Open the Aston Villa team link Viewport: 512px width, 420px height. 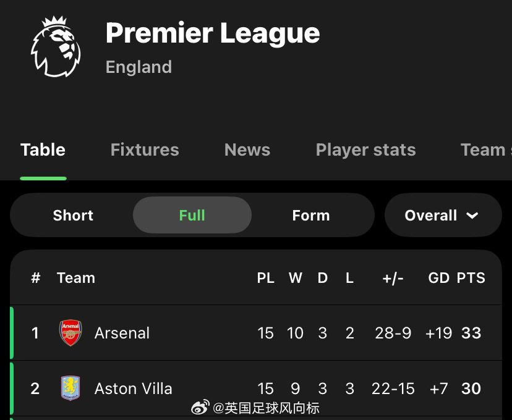coord(133,388)
